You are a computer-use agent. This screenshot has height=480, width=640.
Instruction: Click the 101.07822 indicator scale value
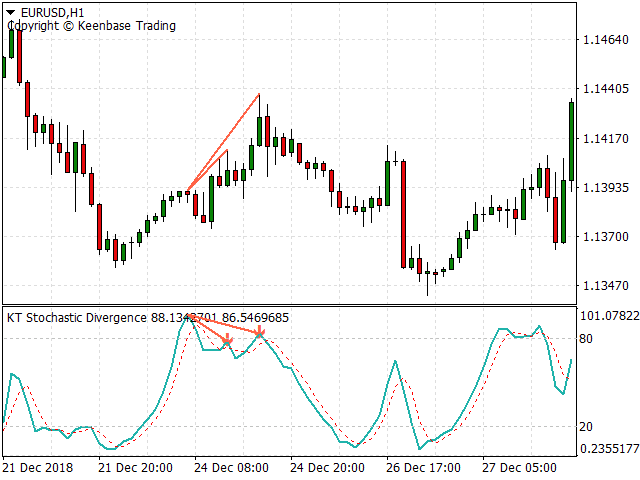click(x=609, y=316)
